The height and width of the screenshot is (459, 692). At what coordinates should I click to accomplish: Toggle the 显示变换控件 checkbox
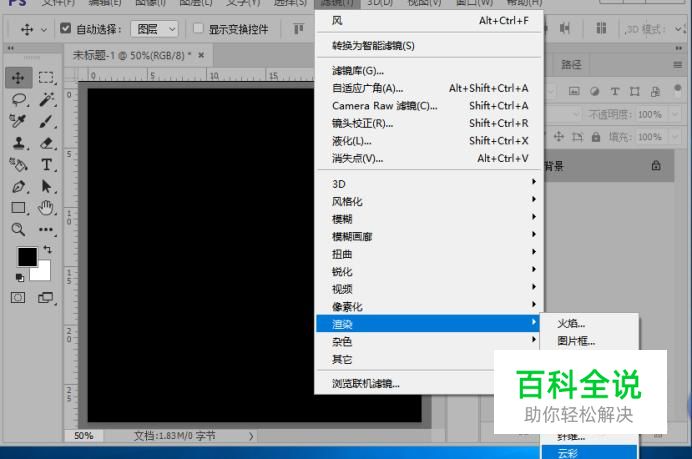click(198, 28)
